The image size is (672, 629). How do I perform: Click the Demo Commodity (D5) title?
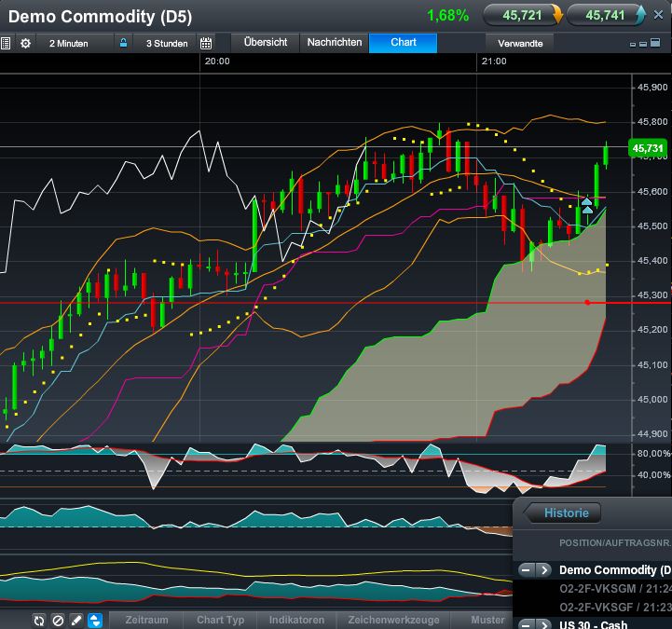click(x=101, y=17)
